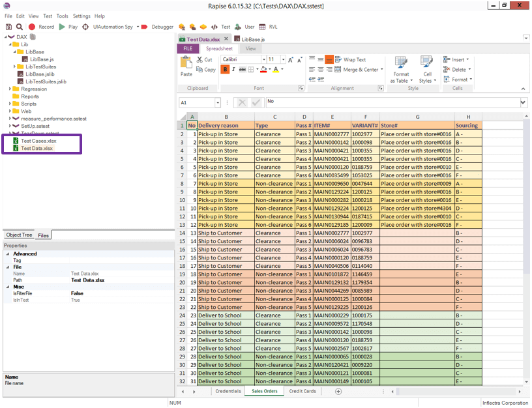Click the red Record icon

[32, 27]
